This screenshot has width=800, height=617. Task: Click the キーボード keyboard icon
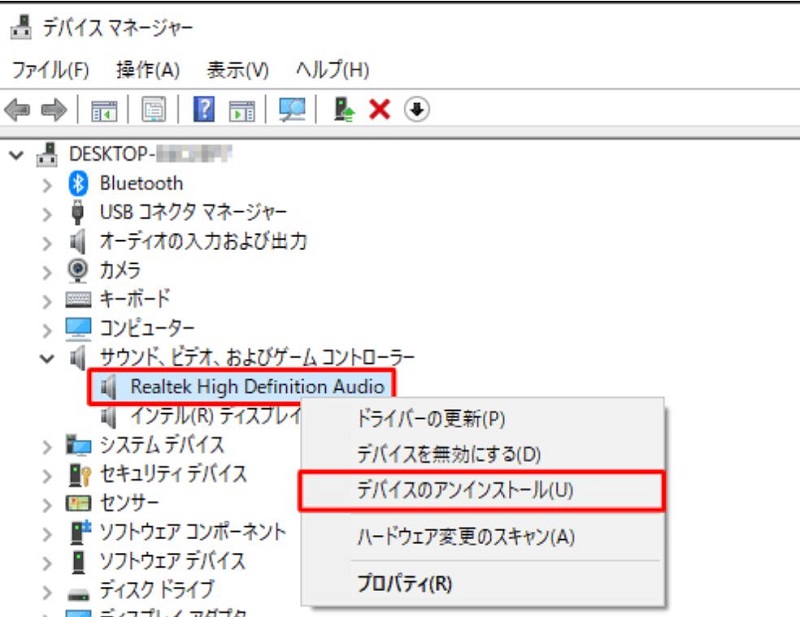point(78,299)
